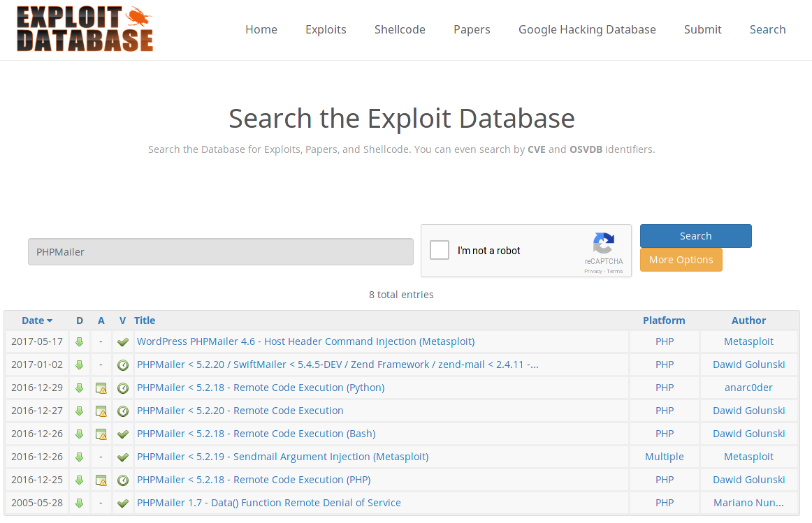Screen dimensions: 812x523
Task: Click pending clock icon on Python RCE row
Action: (123, 388)
